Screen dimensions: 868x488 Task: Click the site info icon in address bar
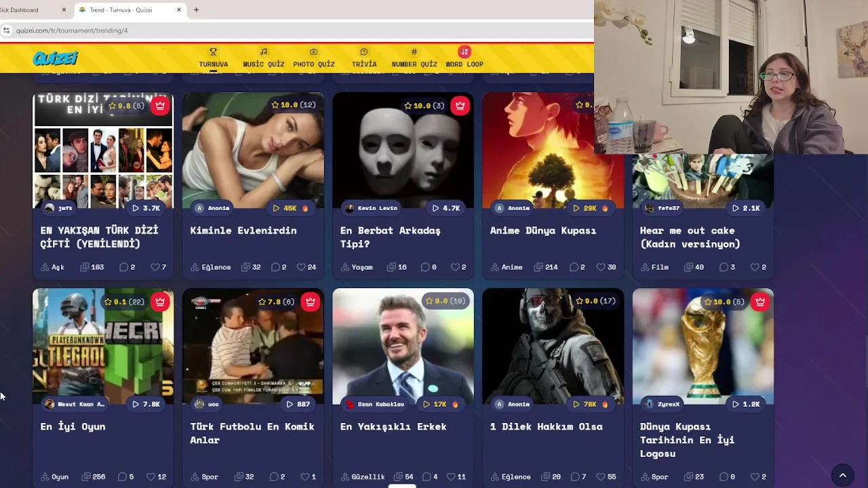click(6, 30)
